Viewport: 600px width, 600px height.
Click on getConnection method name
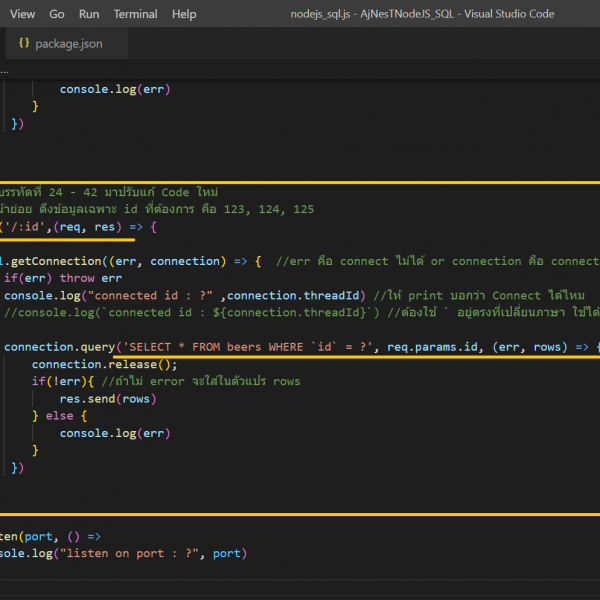click(55, 261)
